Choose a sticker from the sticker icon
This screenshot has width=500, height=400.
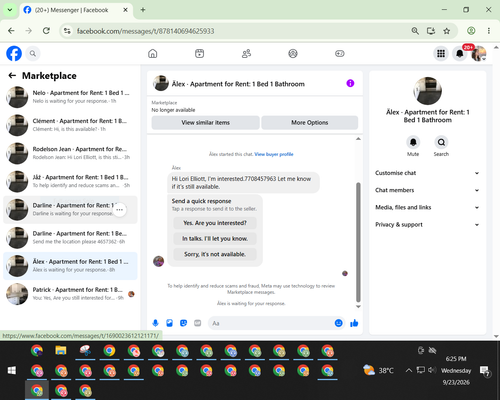(x=183, y=323)
